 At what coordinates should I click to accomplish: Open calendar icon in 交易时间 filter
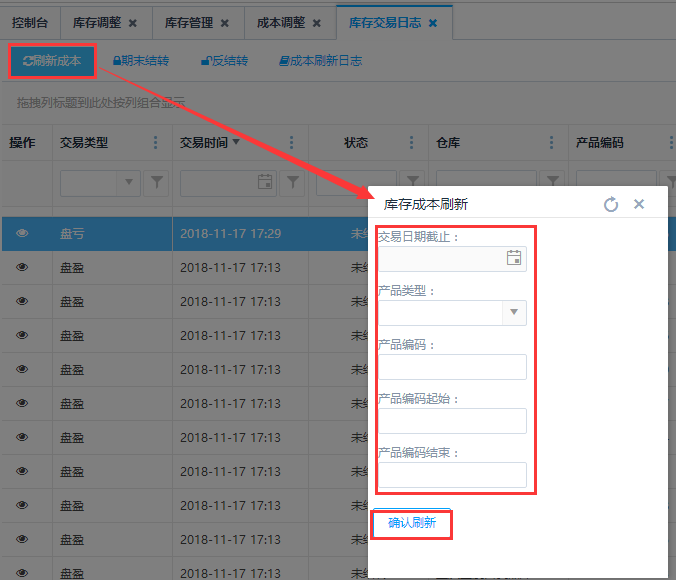pos(265,182)
